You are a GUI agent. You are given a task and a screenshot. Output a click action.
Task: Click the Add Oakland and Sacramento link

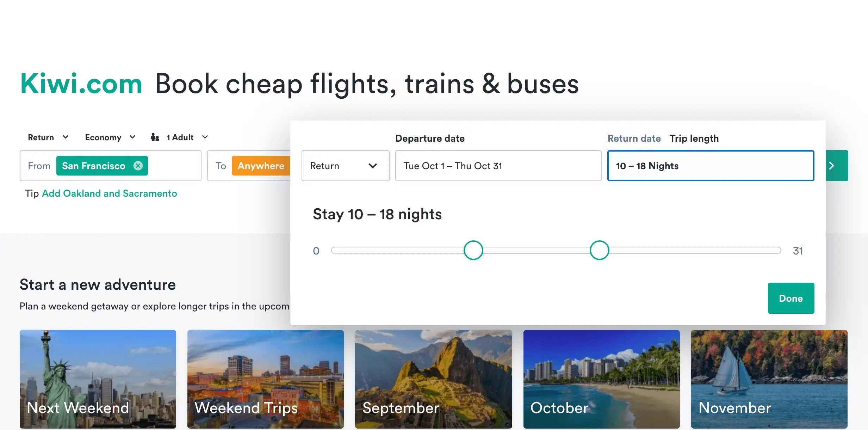[109, 193]
